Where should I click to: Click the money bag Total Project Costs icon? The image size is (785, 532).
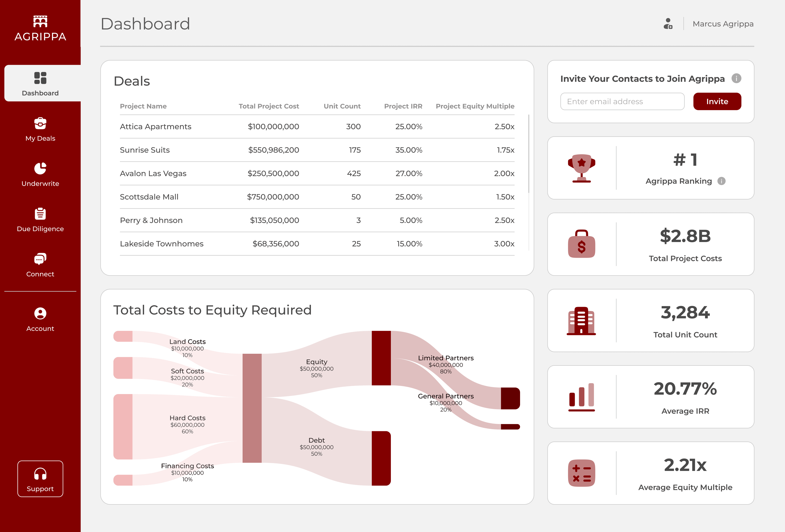pos(581,244)
